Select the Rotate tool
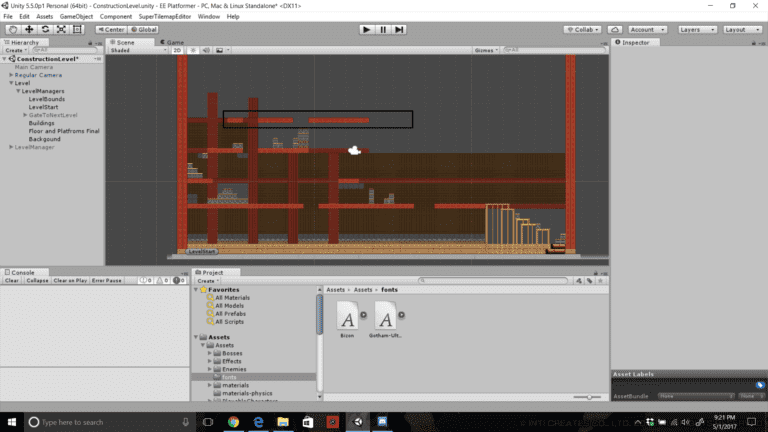The width and height of the screenshot is (768, 432). click(x=46, y=29)
